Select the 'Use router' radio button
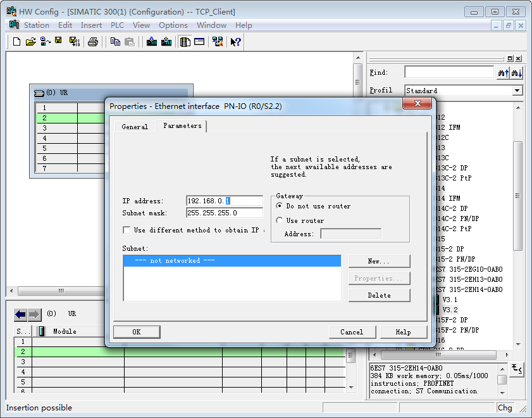Viewport: 532px width, 418px height. pyautogui.click(x=280, y=220)
